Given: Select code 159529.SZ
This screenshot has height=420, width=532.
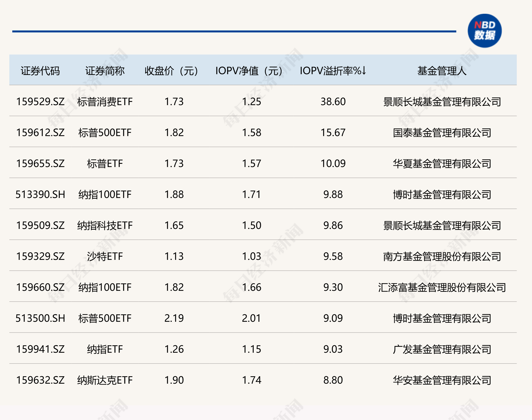Looking at the screenshot, I should point(40,101).
